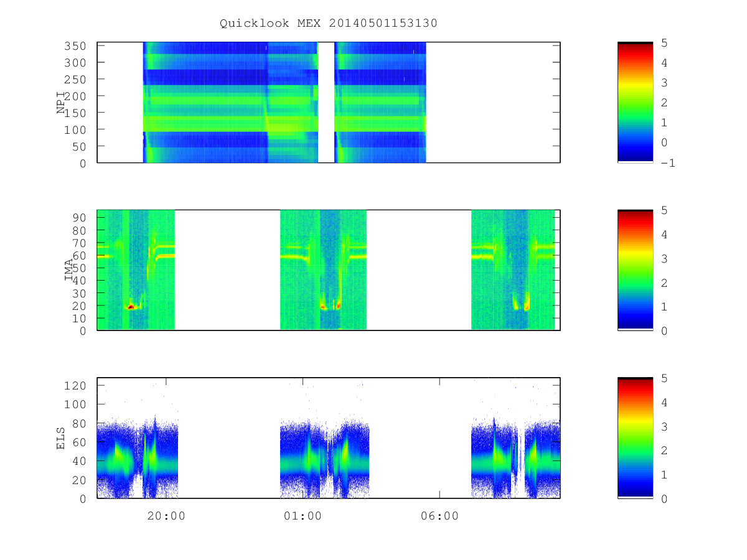Click the 20:00 time axis label
Screen dimensions: 747x560
pos(166,516)
